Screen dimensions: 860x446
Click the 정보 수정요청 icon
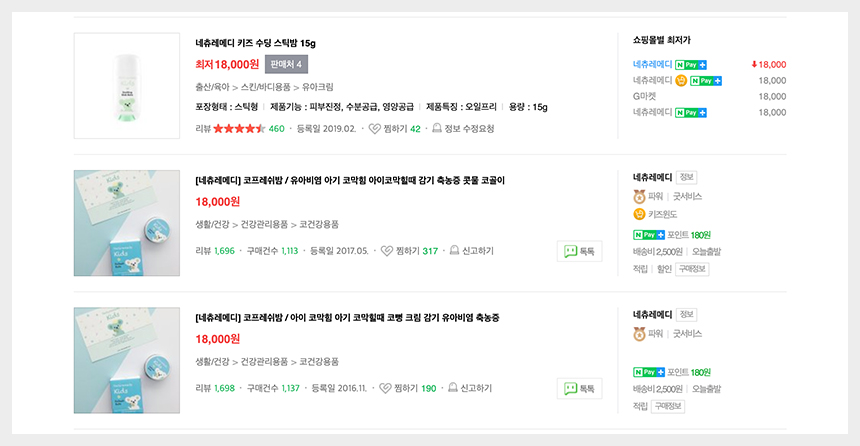click(x=437, y=129)
